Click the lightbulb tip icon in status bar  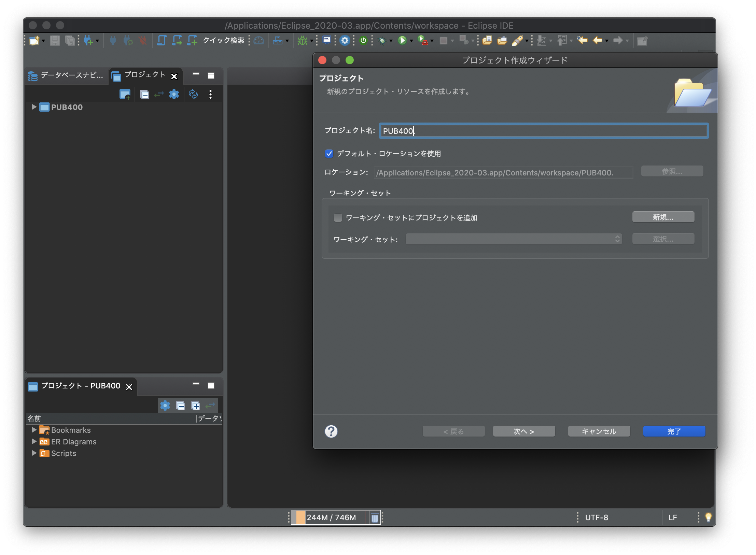pos(708,517)
